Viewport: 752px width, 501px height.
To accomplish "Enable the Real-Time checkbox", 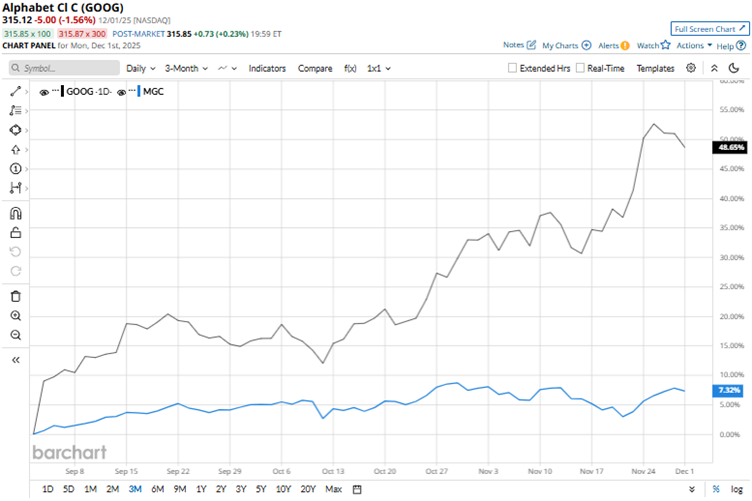I will (580, 68).
